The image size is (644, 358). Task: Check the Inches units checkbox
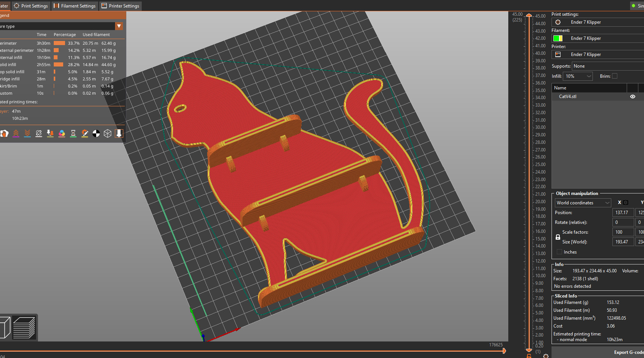point(559,252)
